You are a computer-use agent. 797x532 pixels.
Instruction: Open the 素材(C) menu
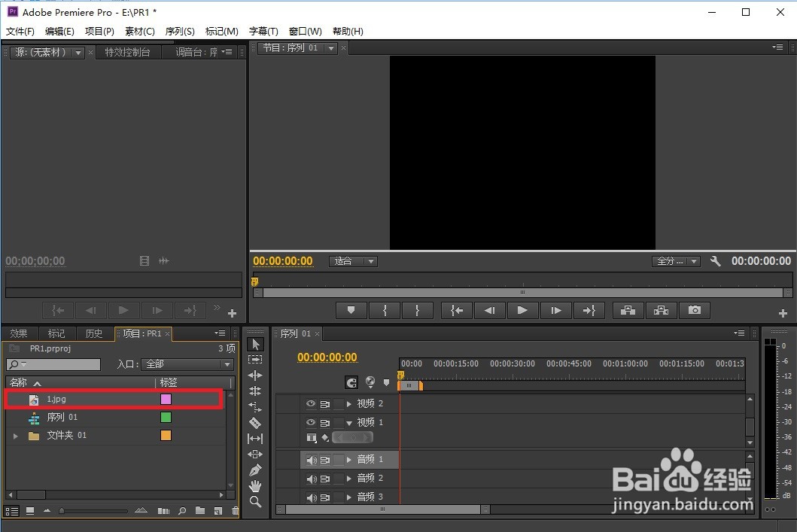[x=140, y=31]
